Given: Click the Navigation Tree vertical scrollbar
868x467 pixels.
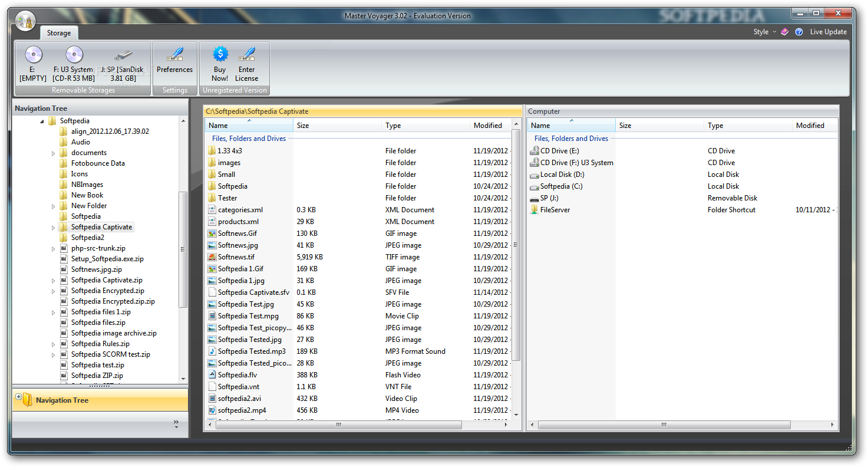Looking at the screenshot, I should click(x=183, y=249).
